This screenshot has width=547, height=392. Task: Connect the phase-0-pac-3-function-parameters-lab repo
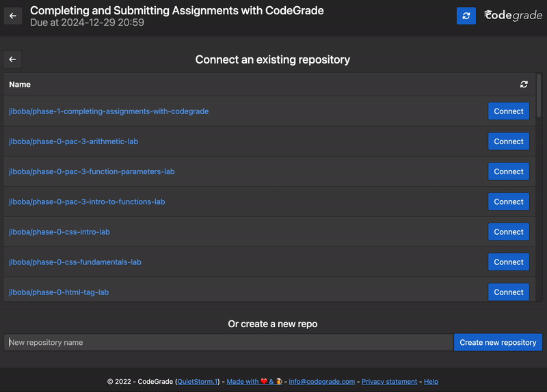pos(509,171)
